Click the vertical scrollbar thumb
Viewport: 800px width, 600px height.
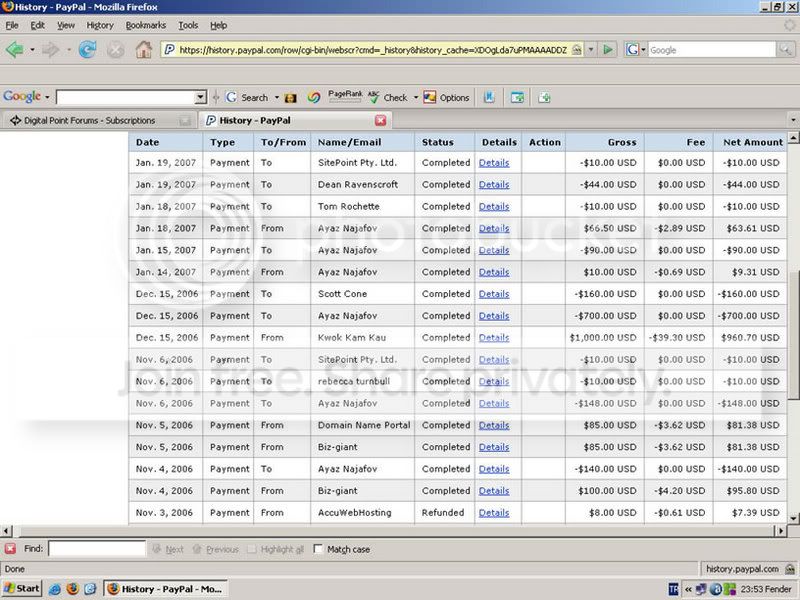click(793, 335)
